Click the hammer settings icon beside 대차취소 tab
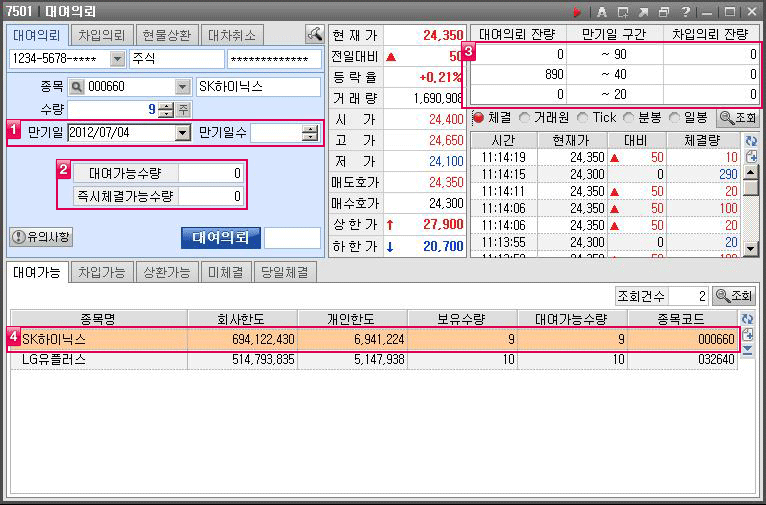Image resolution: width=766 pixels, height=505 pixels. 314,35
